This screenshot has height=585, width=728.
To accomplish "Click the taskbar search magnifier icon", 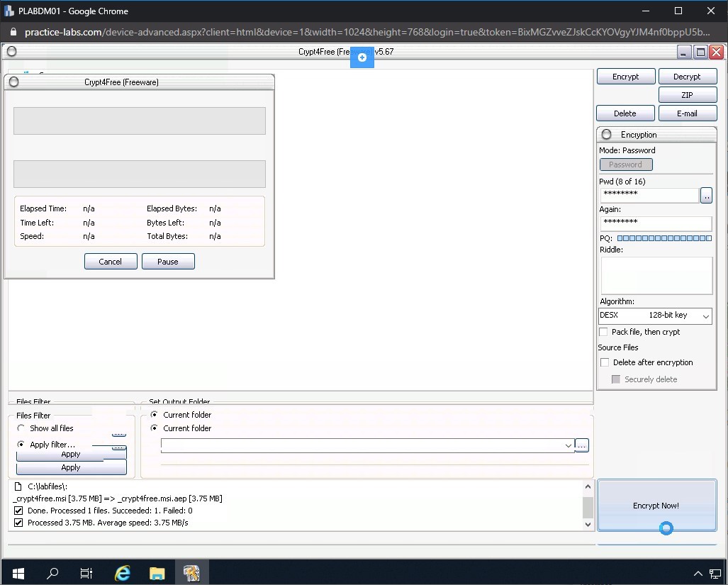I will tap(52, 572).
